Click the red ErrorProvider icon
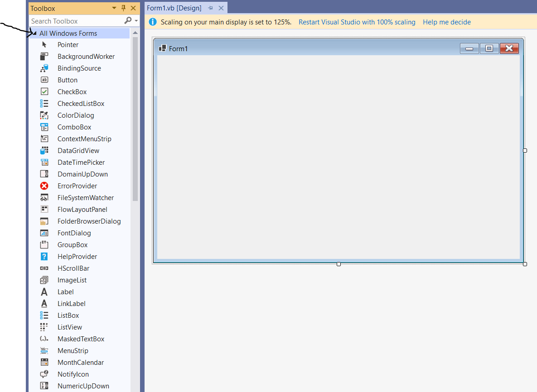The image size is (537, 392). [44, 186]
